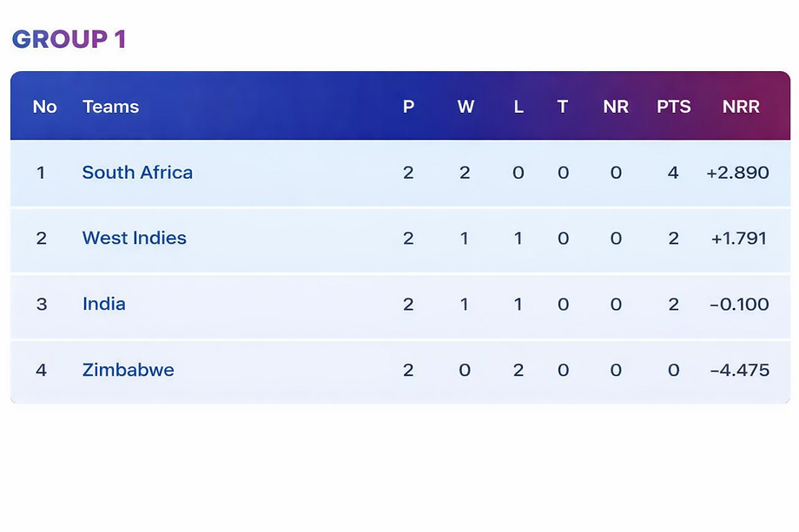799x532 pixels.
Task: Click India's -0.100 NRR value
Action: (739, 304)
